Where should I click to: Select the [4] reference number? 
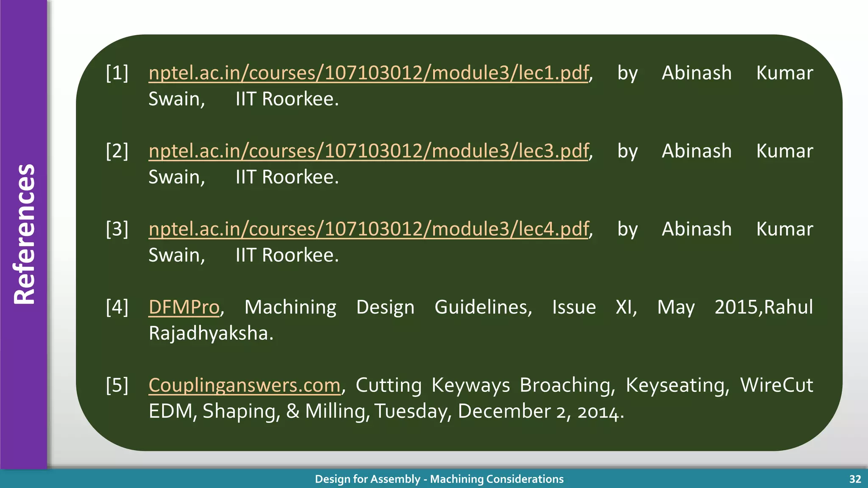(117, 307)
